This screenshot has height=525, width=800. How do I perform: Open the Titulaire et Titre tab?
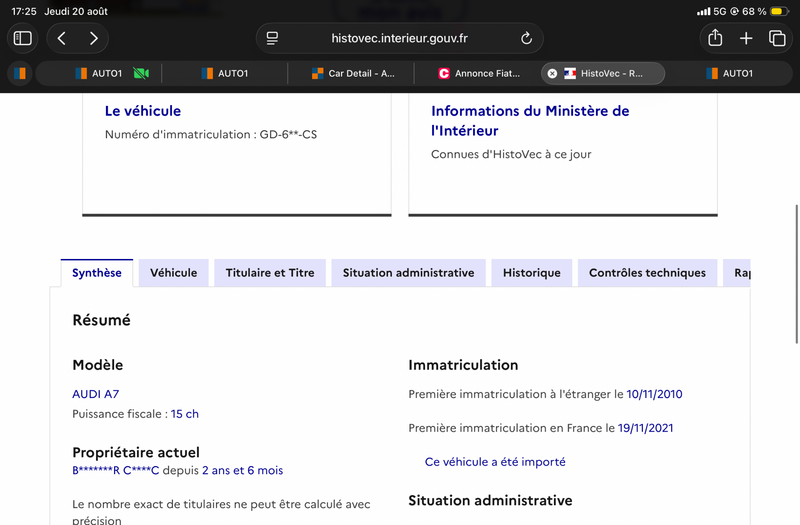point(270,273)
